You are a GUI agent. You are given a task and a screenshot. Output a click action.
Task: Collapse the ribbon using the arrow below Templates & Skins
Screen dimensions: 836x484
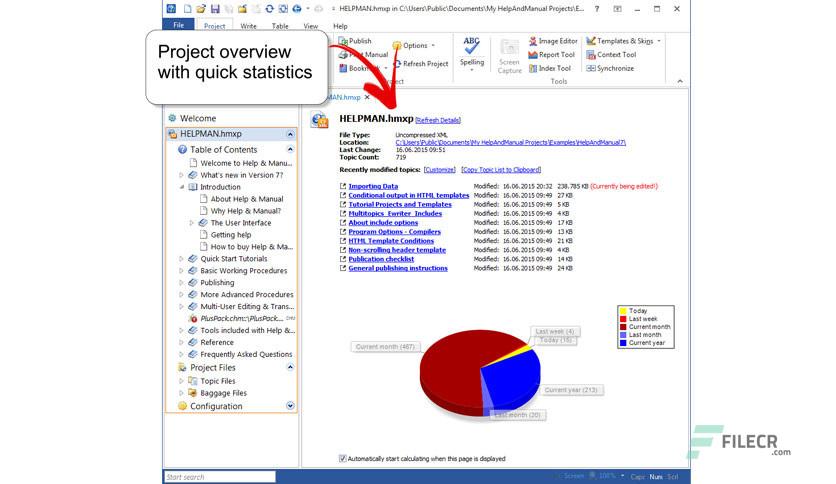pyautogui.click(x=680, y=81)
